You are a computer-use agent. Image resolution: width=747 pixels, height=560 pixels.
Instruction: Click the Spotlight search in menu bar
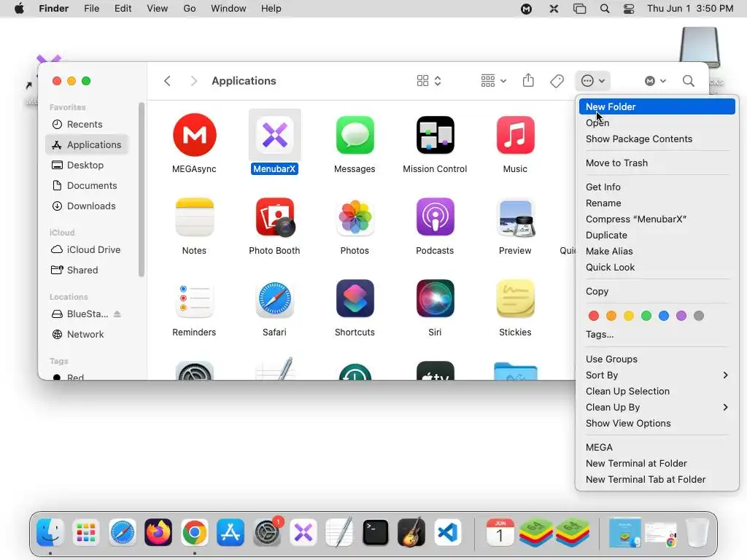tap(605, 9)
